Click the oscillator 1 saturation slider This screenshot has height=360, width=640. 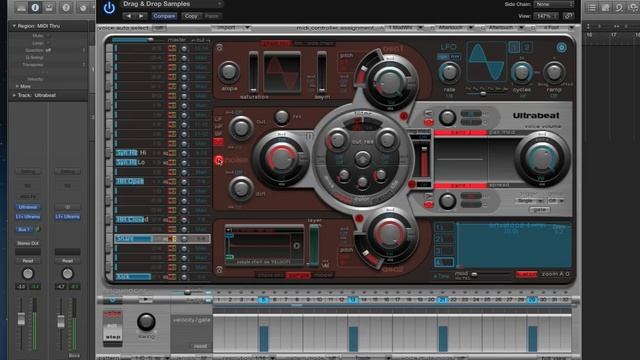253,73
